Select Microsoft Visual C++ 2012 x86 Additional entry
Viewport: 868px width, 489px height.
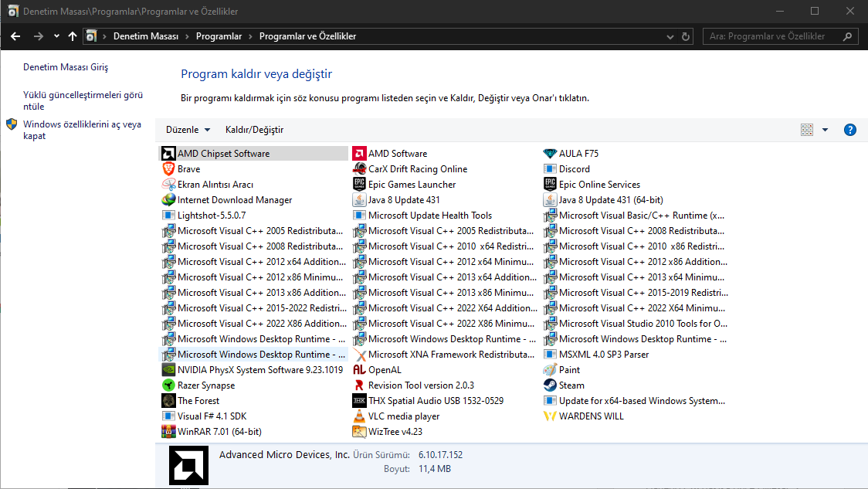636,262
